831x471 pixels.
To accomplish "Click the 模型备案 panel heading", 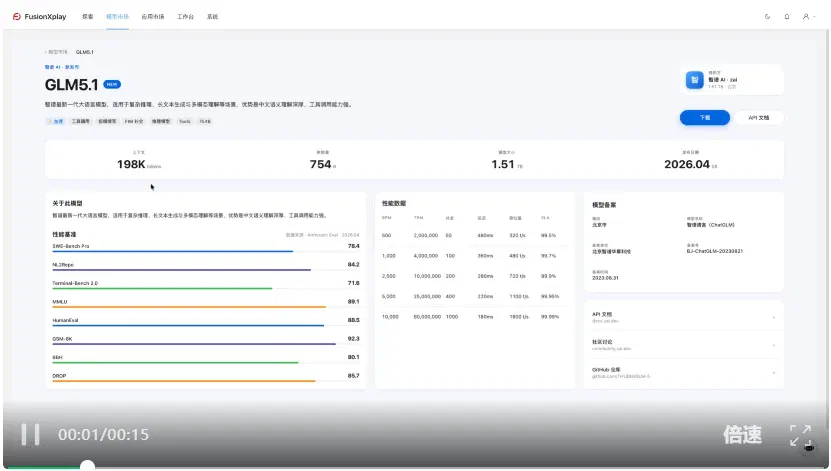I will (x=604, y=205).
